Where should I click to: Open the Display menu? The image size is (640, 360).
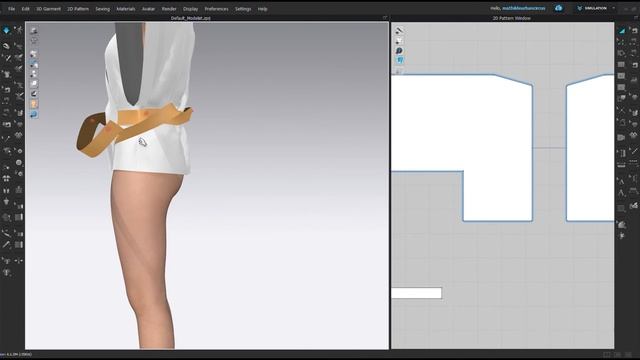coord(190,9)
